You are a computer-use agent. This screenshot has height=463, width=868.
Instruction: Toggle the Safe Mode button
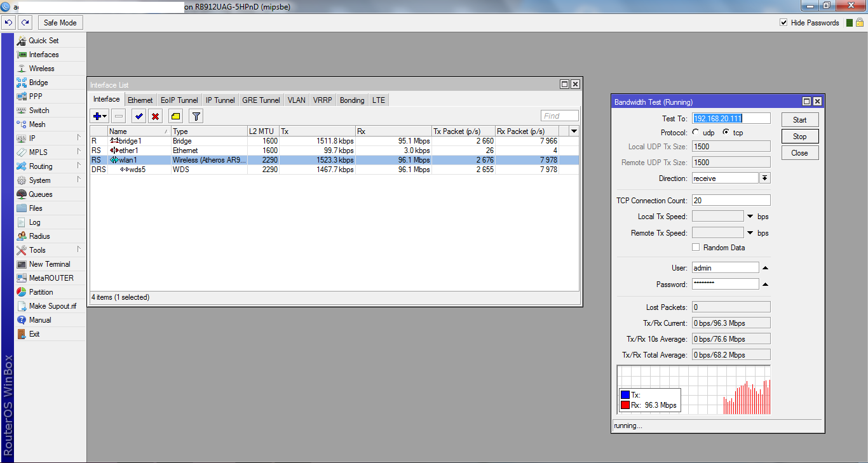point(60,23)
